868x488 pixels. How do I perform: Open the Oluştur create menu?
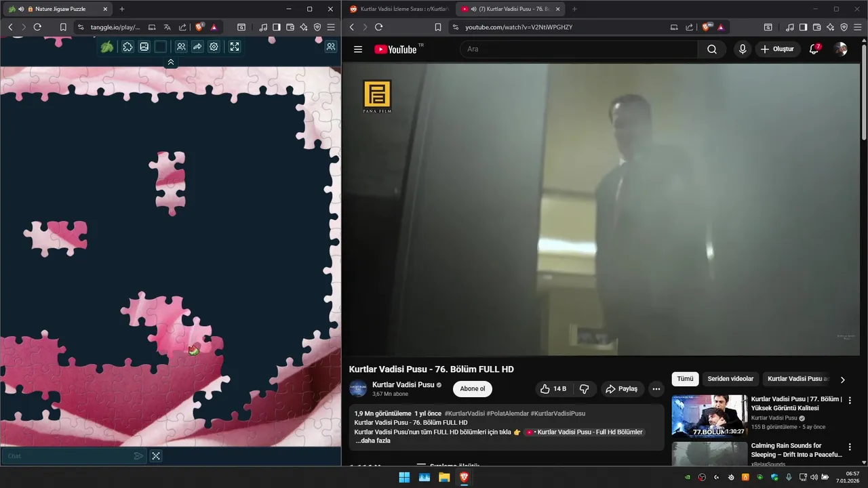pyautogui.click(x=777, y=49)
